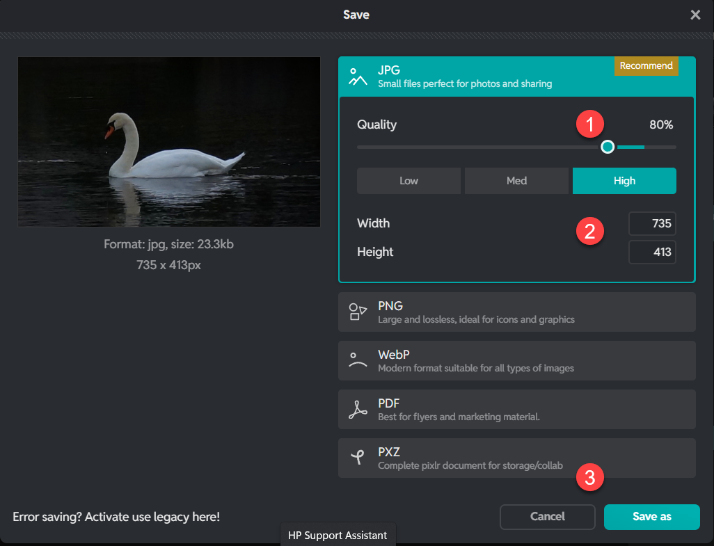Screen dimensions: 714x546
Task: Click the Quality slider handle
Action: pyautogui.click(x=608, y=147)
